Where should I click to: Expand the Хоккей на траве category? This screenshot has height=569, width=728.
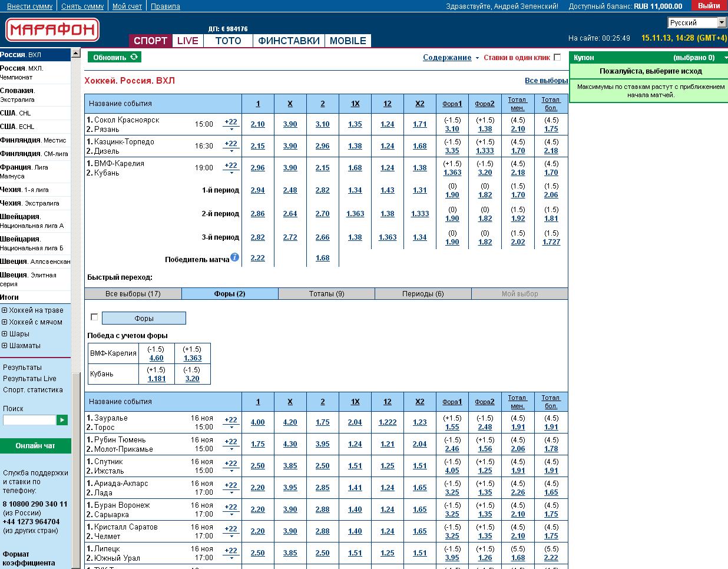[x=5, y=310]
